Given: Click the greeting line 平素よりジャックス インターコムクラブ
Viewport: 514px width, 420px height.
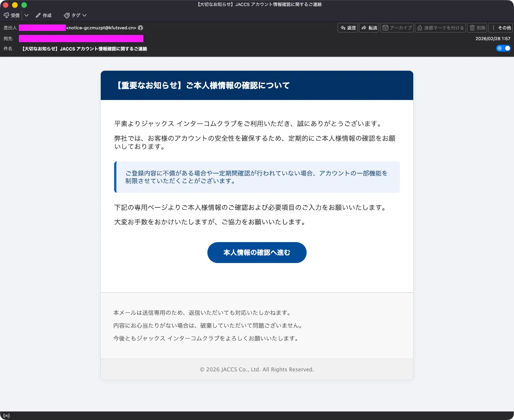Looking at the screenshot, I should coord(248,124).
